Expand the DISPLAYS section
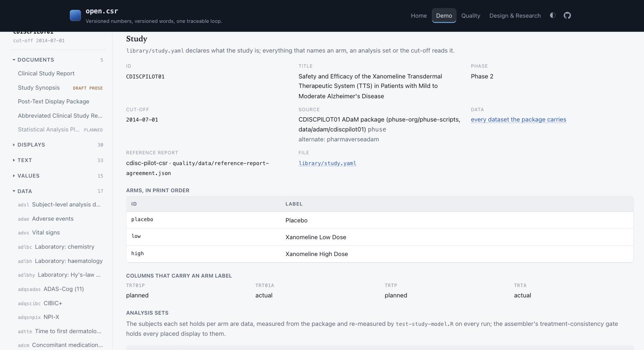 [x=58, y=145]
